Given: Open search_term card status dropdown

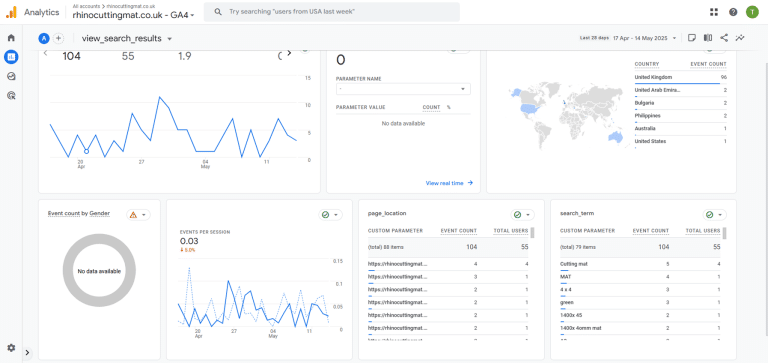Looking at the screenshot, I should (x=715, y=215).
